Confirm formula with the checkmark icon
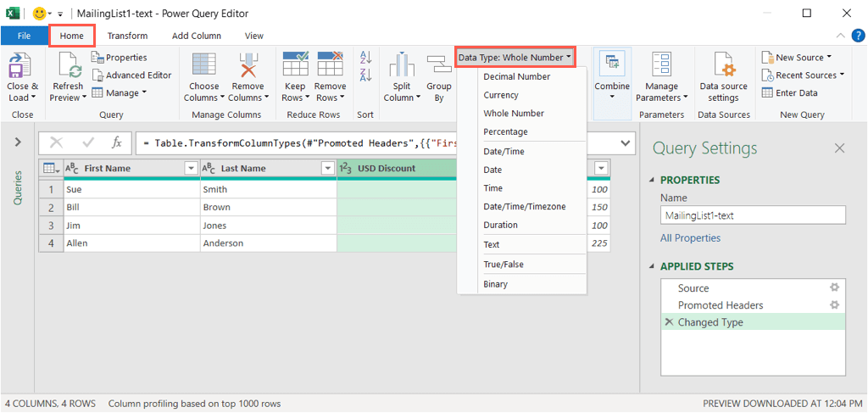Screen dimensions: 868x413 [87, 142]
